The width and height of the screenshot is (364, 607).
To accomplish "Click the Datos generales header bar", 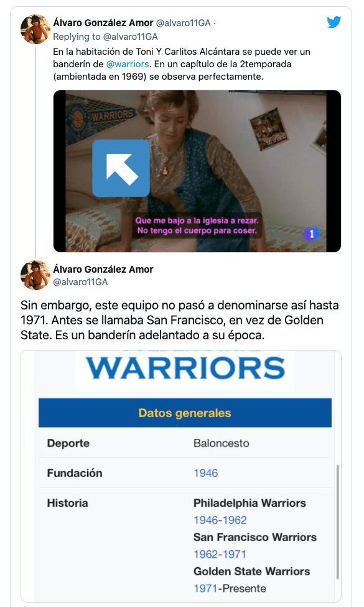I will (185, 413).
